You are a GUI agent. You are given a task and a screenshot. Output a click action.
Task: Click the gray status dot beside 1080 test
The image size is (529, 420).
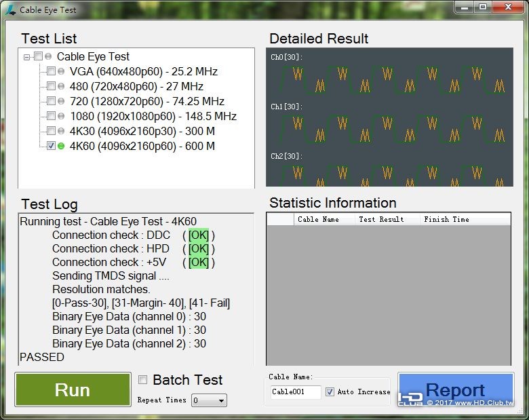61,116
